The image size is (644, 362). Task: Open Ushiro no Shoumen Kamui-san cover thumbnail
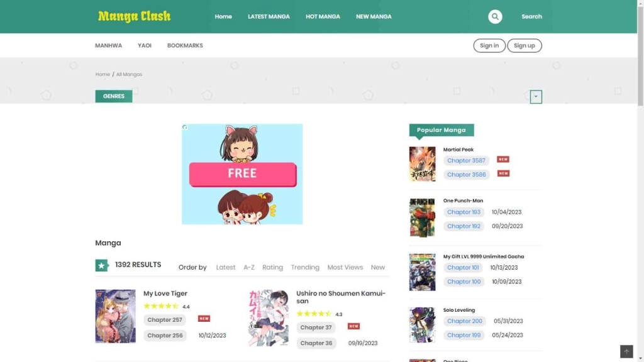click(268, 317)
